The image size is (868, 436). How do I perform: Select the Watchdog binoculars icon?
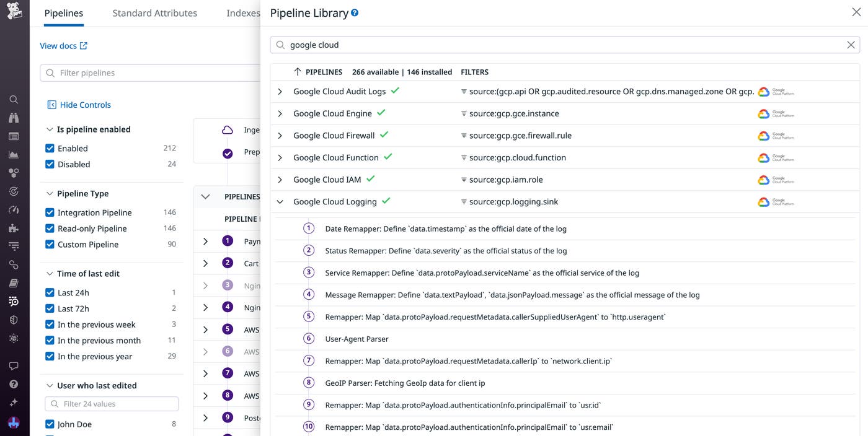click(x=14, y=117)
